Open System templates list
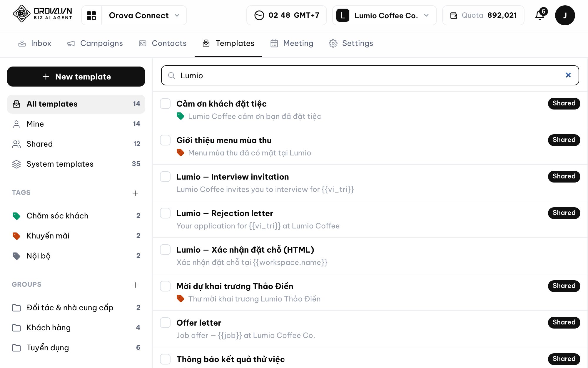This screenshot has height=368, width=588. tap(76, 164)
